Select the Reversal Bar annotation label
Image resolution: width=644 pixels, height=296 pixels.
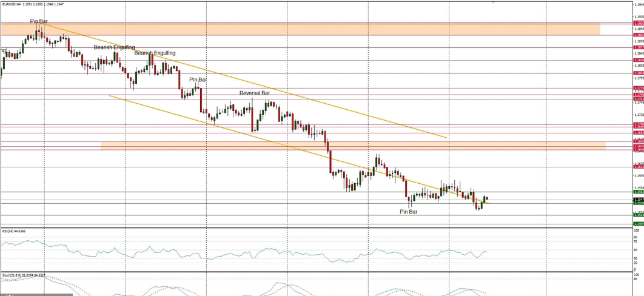(x=254, y=93)
